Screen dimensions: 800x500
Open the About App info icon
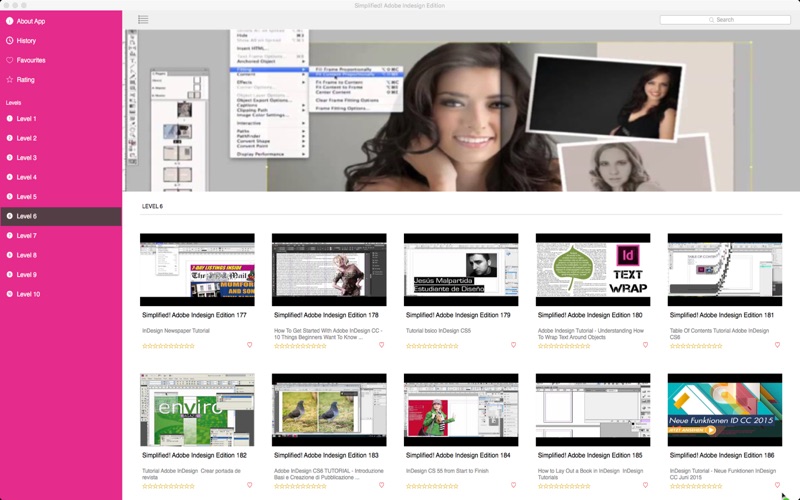click(x=9, y=21)
